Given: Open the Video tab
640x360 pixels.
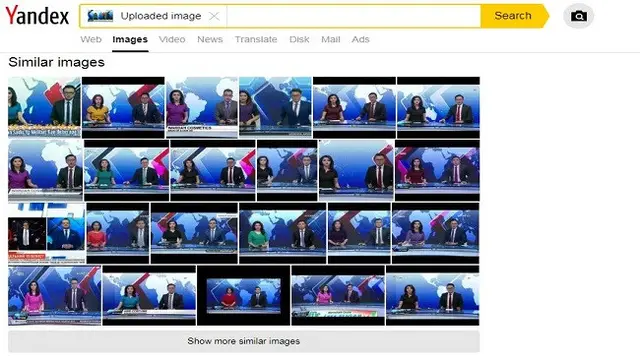Looking at the screenshot, I should [172, 40].
